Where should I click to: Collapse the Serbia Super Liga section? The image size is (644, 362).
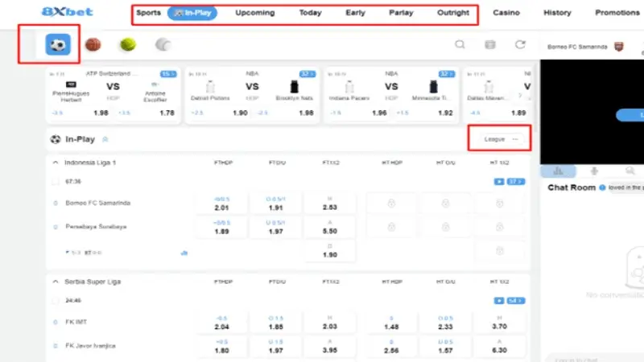pos(56,282)
